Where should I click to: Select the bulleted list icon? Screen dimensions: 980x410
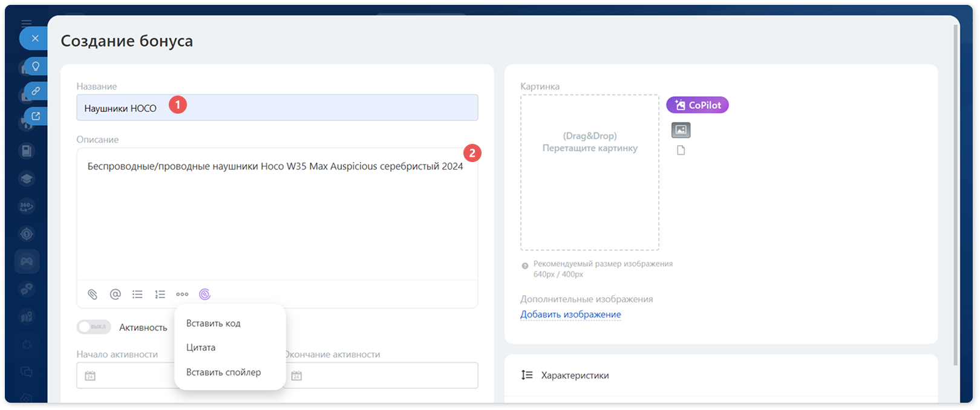tap(138, 294)
